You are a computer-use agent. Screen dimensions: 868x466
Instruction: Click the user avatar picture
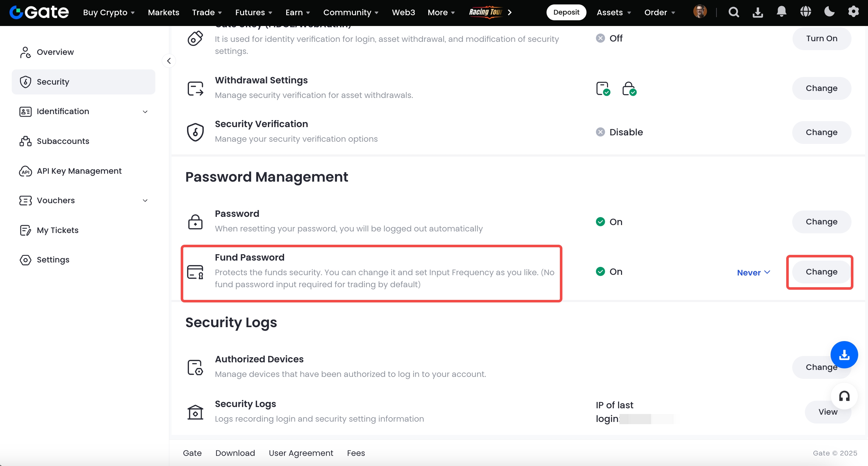click(700, 12)
